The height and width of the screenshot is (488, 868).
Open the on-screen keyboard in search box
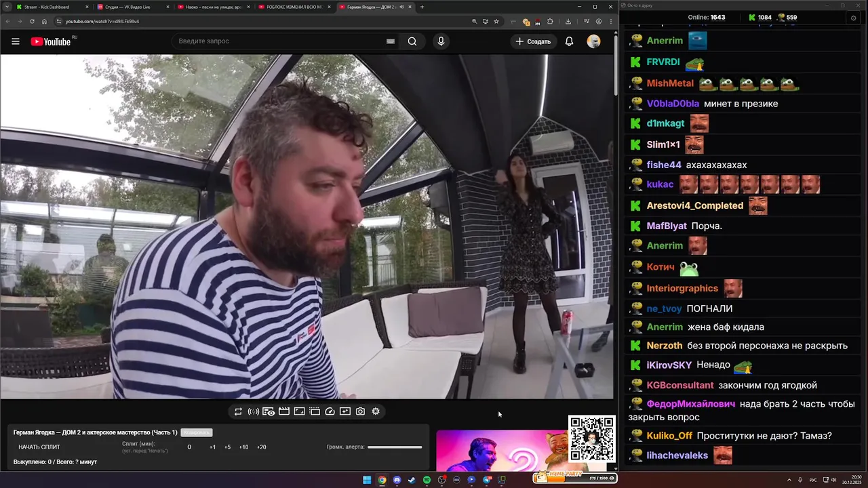point(390,41)
